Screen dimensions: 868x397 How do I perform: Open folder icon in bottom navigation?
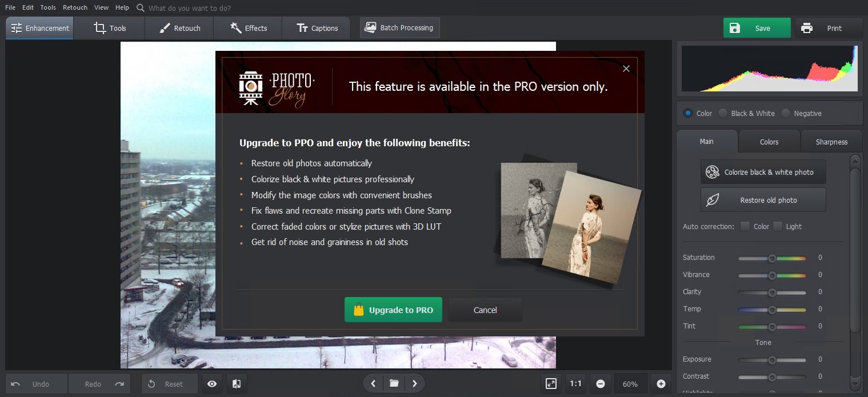(x=394, y=384)
